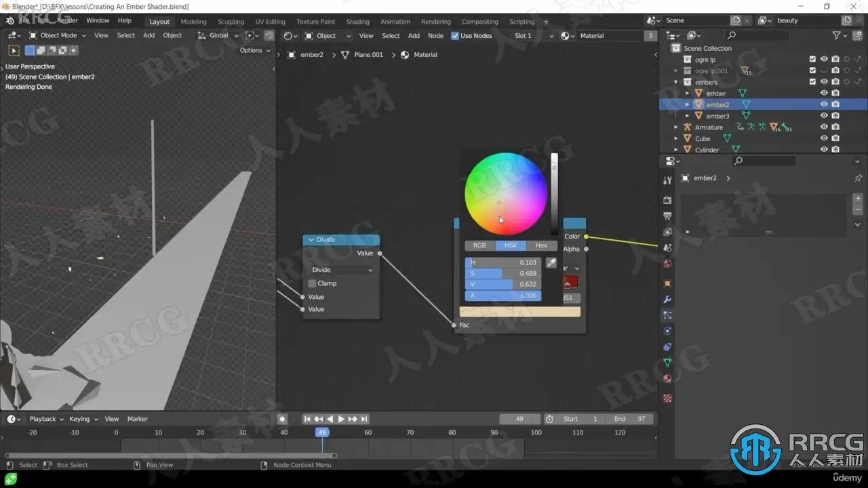Open the Output properties tab
This screenshot has height=488, width=868.
667,216
